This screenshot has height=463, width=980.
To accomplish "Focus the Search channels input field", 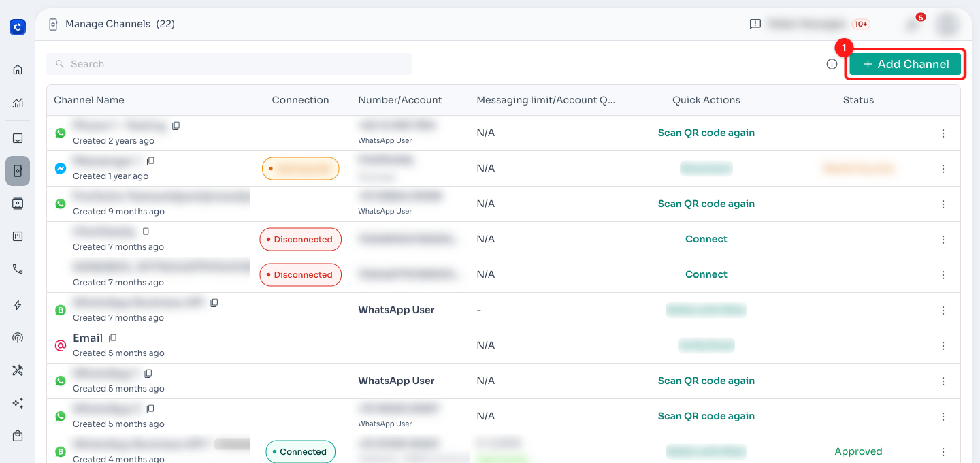I will (x=229, y=64).
